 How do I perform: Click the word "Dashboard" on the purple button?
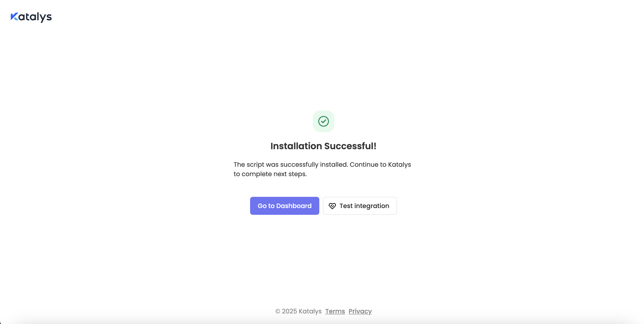click(x=294, y=206)
